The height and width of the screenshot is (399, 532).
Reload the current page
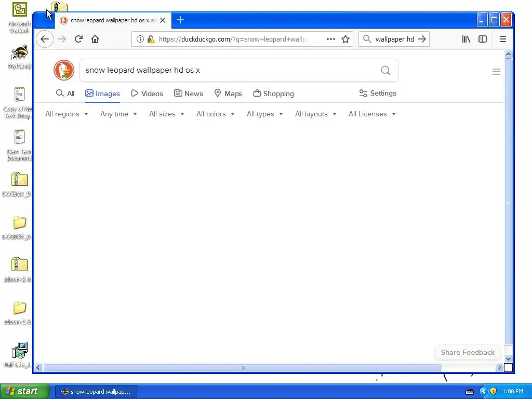79,39
